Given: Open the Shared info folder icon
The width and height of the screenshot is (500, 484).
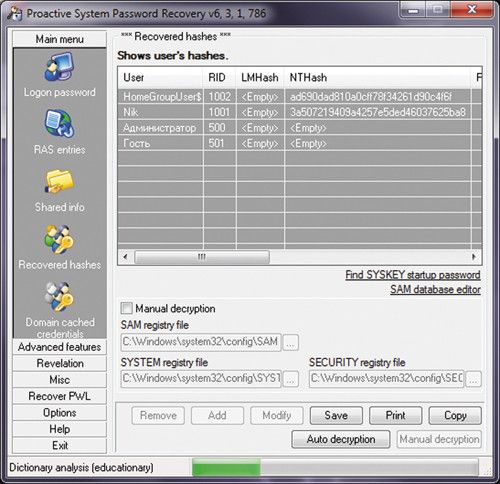Looking at the screenshot, I should [x=59, y=181].
